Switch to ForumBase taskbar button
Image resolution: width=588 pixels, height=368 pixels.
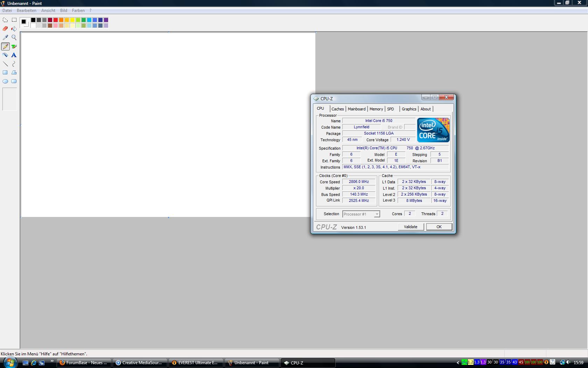click(x=84, y=363)
